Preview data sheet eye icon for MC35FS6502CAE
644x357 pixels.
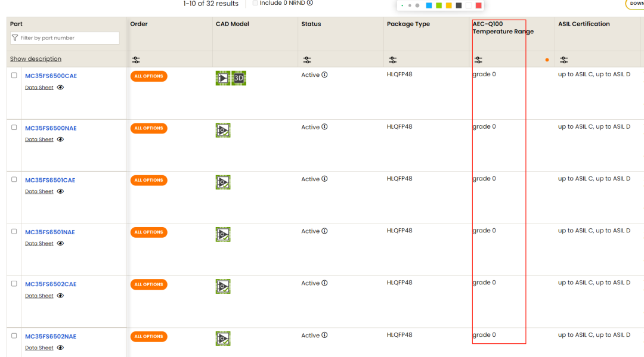(60, 296)
